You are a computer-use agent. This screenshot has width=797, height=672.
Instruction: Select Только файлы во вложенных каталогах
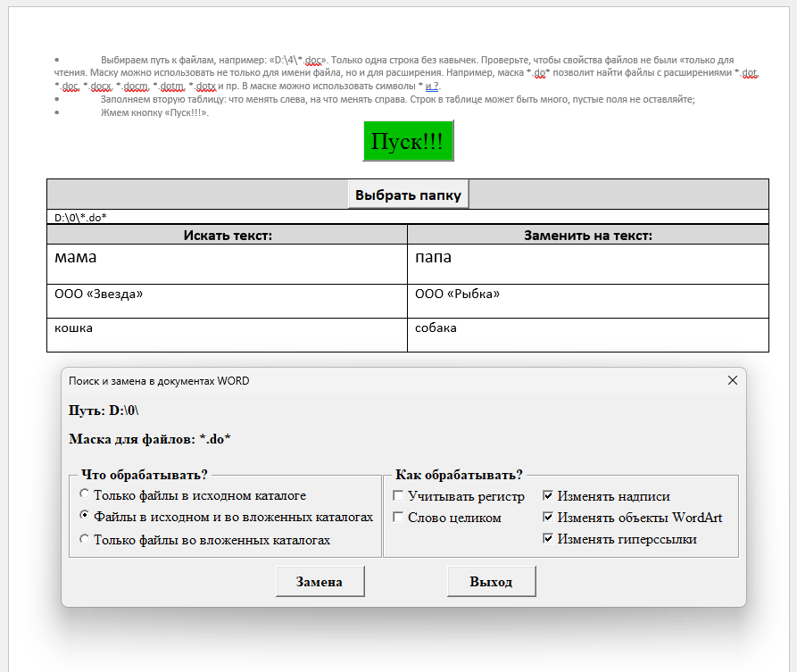(x=85, y=539)
